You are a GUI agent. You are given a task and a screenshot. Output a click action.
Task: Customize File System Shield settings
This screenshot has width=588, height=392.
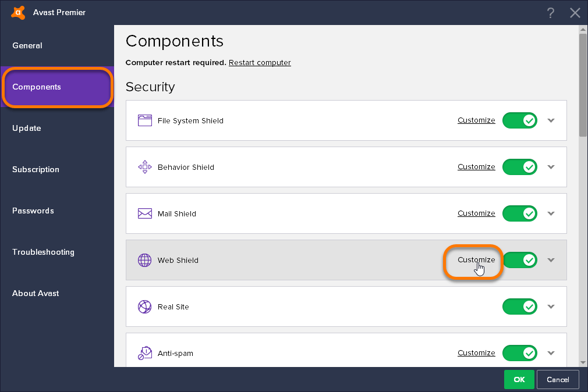(476, 120)
